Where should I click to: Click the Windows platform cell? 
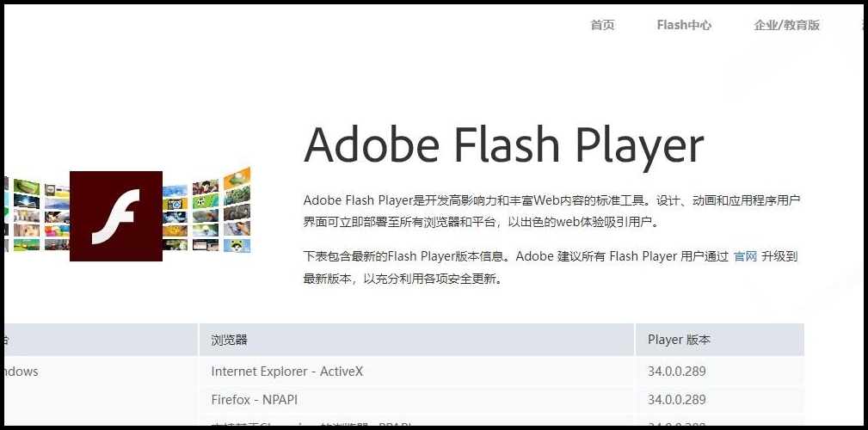pos(20,372)
